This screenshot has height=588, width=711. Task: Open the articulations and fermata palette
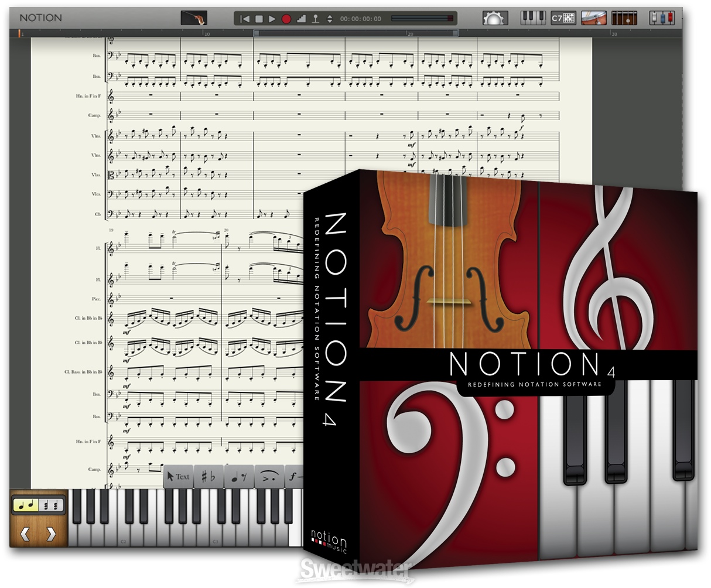click(269, 477)
